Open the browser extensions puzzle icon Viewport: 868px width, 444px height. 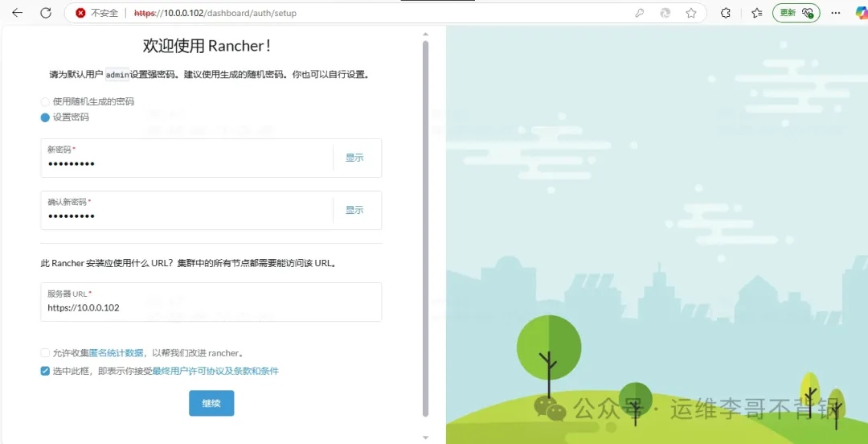[x=726, y=13]
